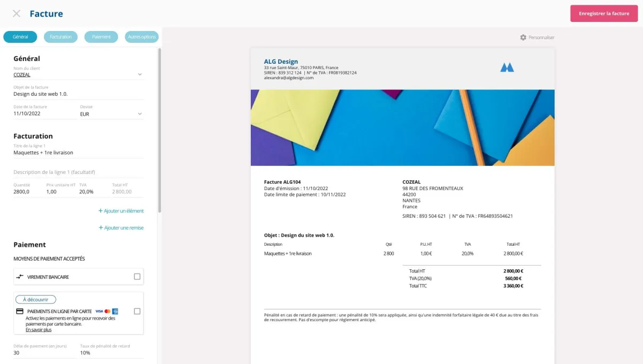Click the American Express logo
643x364 pixels.
pyautogui.click(x=115, y=311)
